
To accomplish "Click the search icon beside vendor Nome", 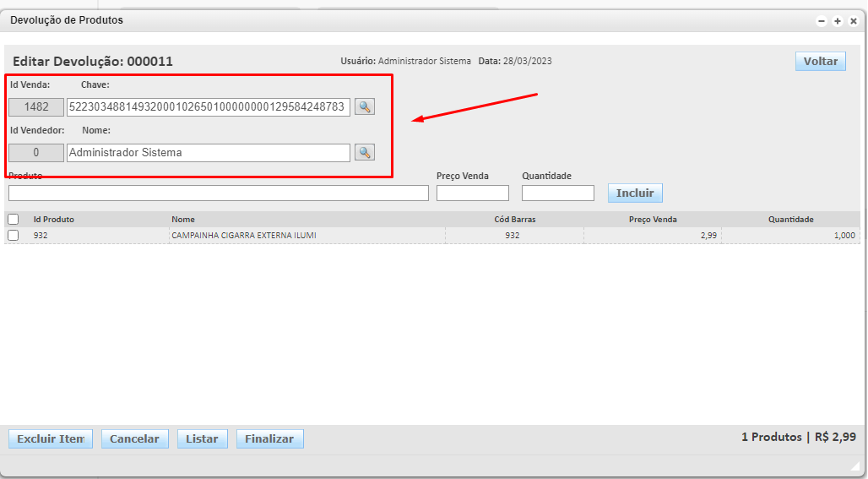I will [x=364, y=152].
